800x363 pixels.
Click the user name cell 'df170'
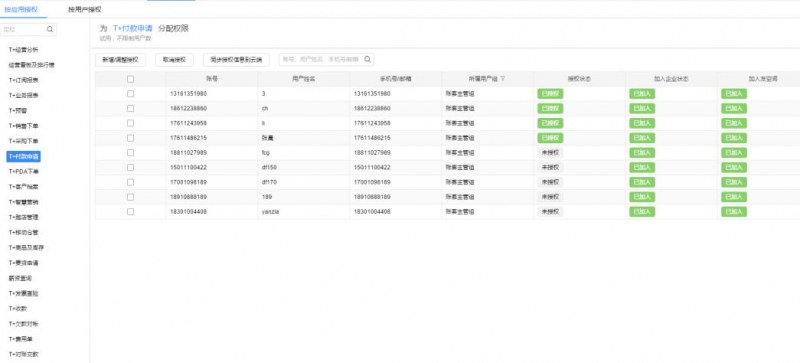click(x=269, y=182)
